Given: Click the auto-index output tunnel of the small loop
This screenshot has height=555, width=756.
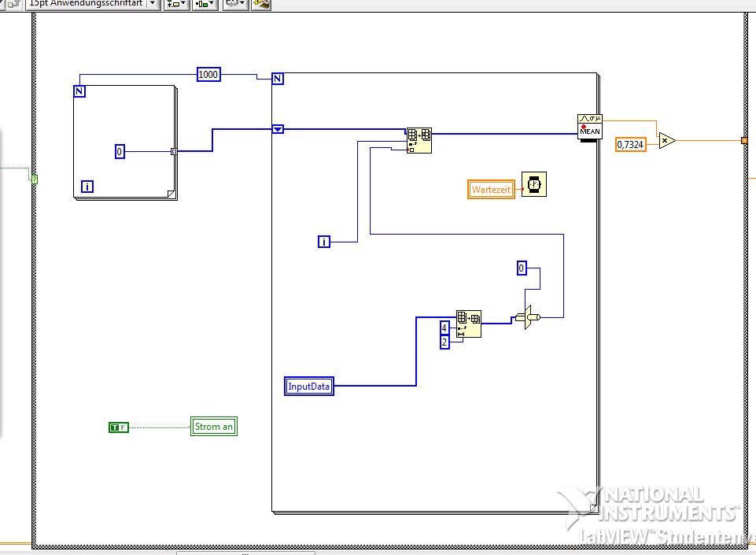Looking at the screenshot, I should coord(174,151).
